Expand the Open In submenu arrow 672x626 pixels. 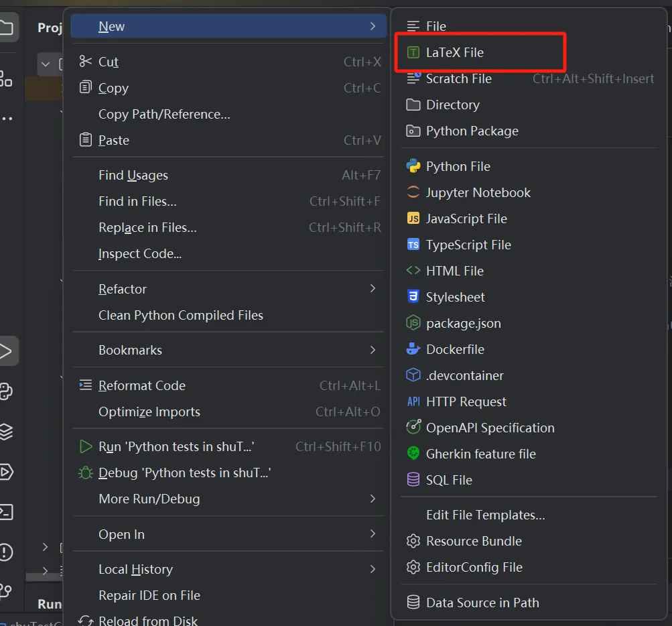coord(373,534)
